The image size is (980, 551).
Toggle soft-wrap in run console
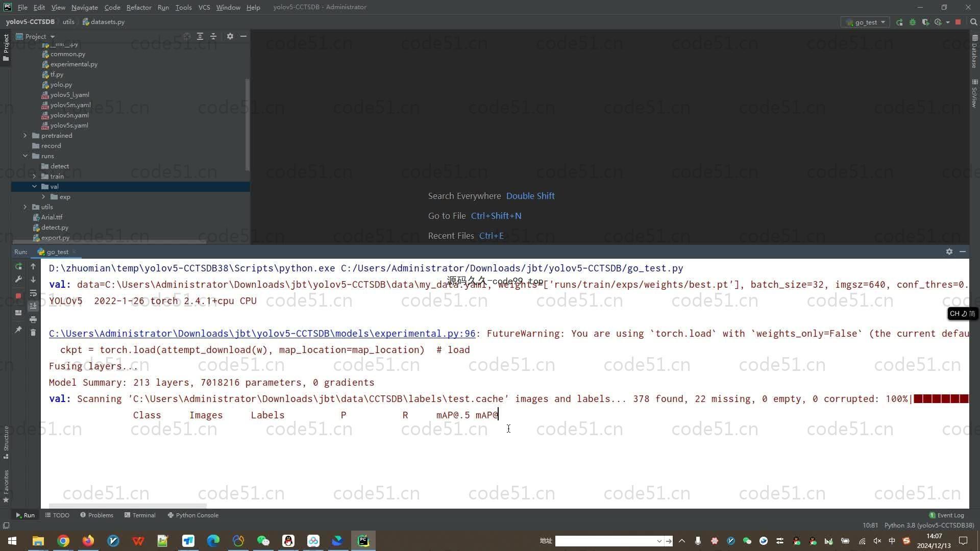coord(33,293)
